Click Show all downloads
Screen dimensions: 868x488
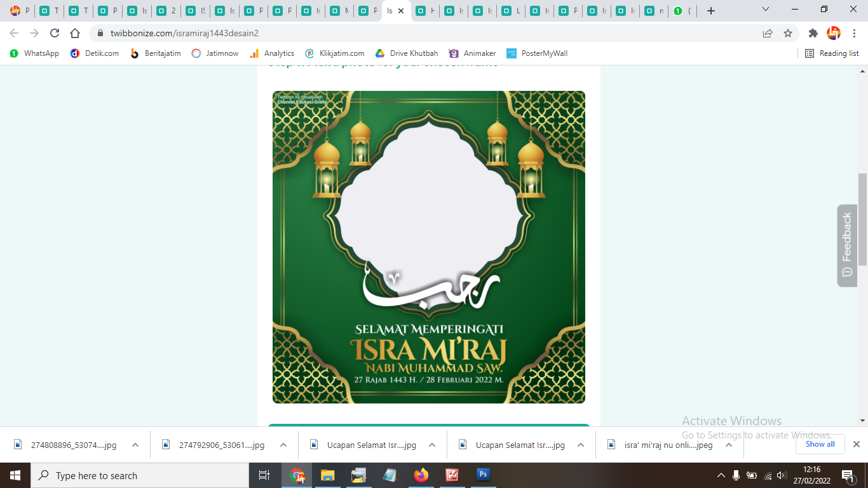(820, 444)
